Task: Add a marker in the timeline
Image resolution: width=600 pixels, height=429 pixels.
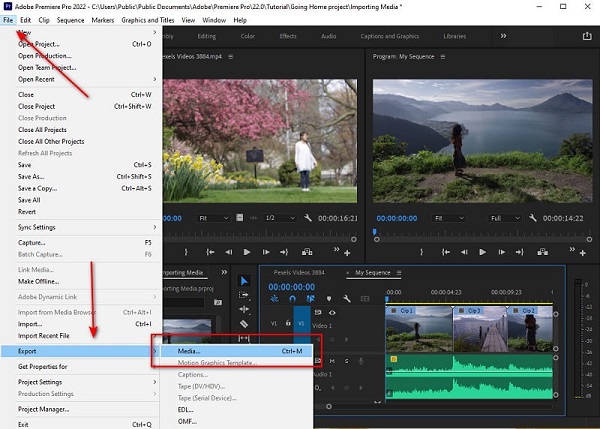Action: [x=329, y=299]
